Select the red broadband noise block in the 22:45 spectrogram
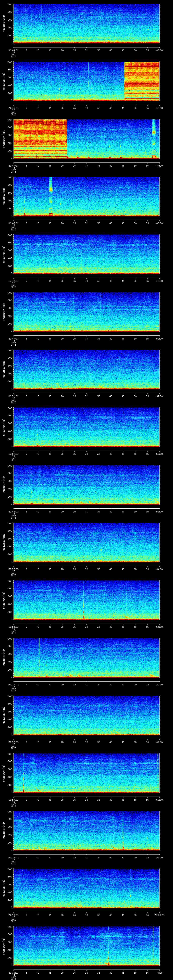The image size is (173, 980). (142, 81)
